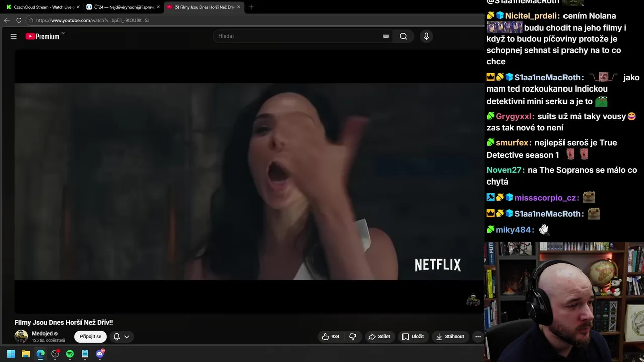Close the ČT24 tab
Image resolution: width=644 pixels, height=362 pixels.
click(159, 7)
